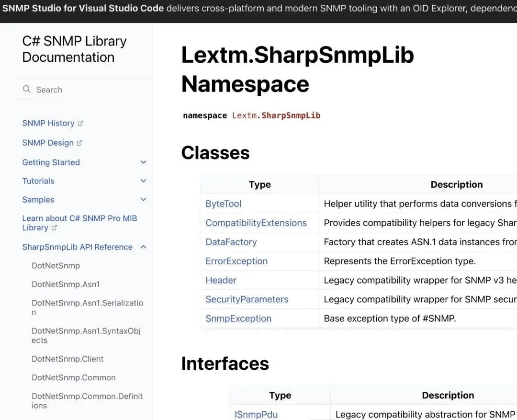Open the ByteTool class link
The image size is (517, 420).
[224, 204]
